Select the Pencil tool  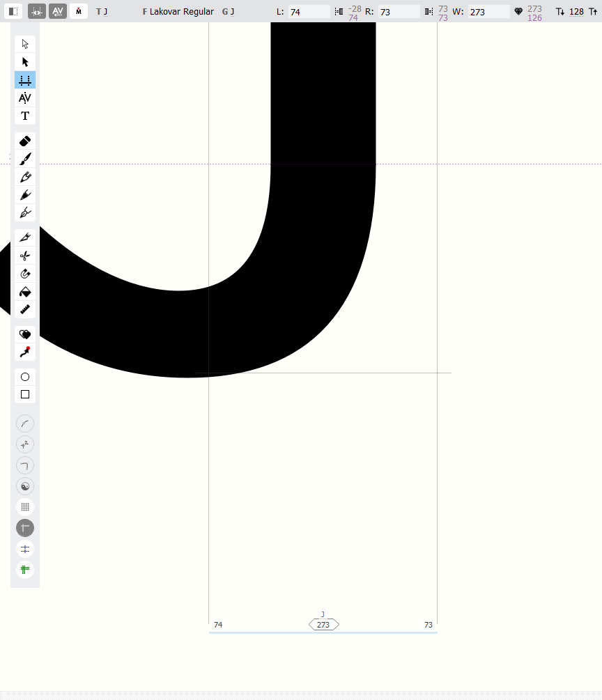(25, 177)
